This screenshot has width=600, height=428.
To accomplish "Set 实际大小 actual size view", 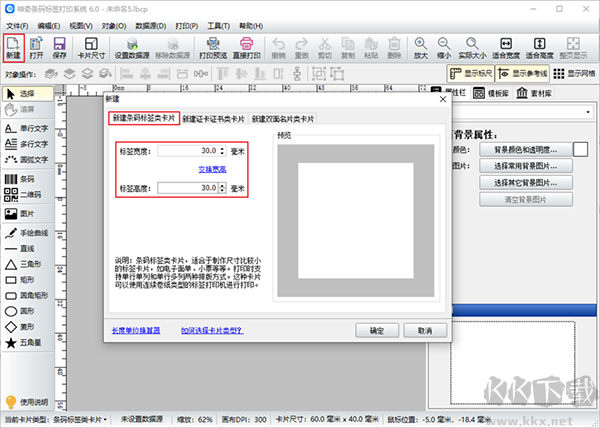I will [472, 48].
